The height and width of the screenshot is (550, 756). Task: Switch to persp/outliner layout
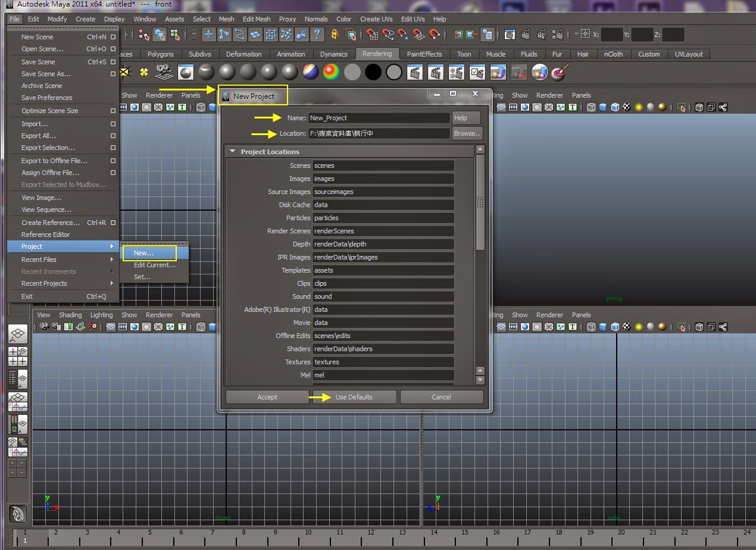18,378
